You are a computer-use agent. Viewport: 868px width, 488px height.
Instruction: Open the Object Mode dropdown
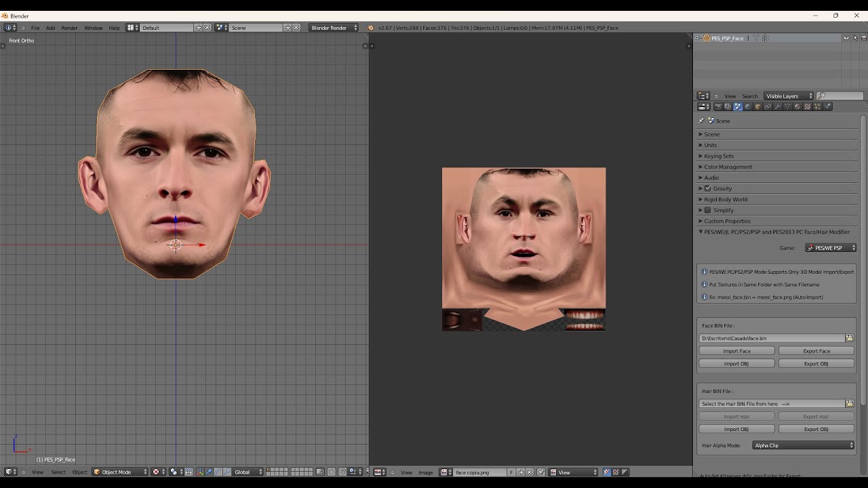(x=120, y=472)
